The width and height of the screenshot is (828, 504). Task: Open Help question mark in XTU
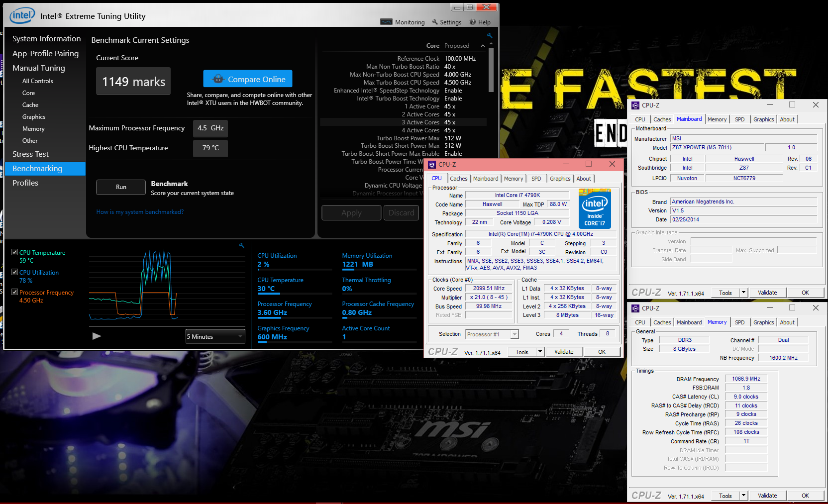pos(473,22)
